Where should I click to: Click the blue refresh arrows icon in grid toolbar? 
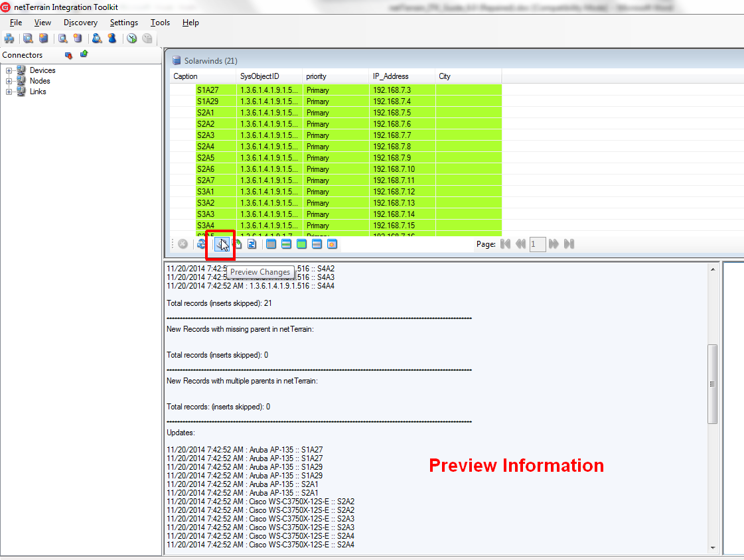pos(201,244)
